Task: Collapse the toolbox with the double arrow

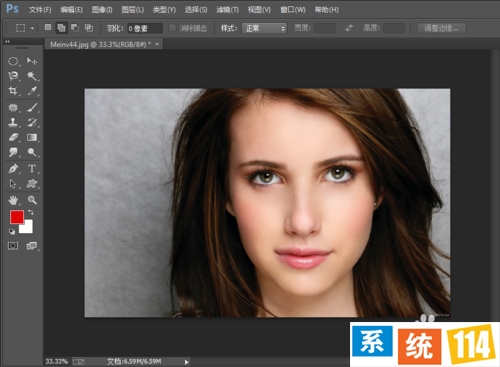Action: coord(7,41)
